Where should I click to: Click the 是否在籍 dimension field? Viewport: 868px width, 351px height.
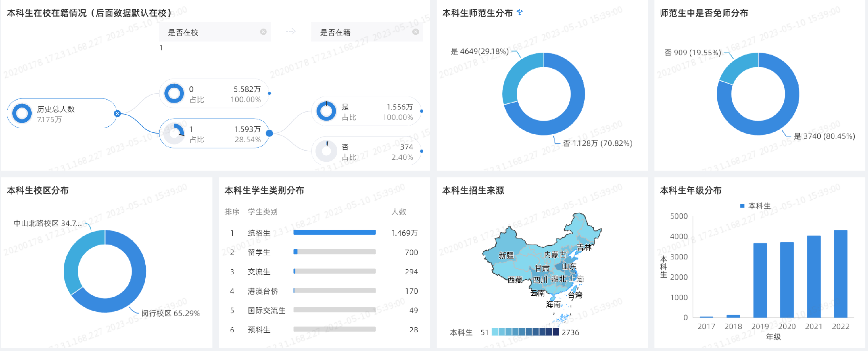367,32
